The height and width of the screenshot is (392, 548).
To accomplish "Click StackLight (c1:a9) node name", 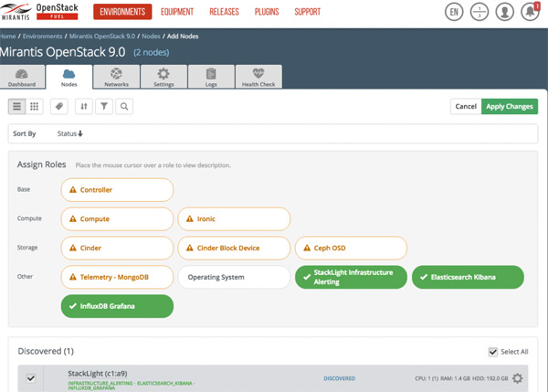I will point(98,374).
